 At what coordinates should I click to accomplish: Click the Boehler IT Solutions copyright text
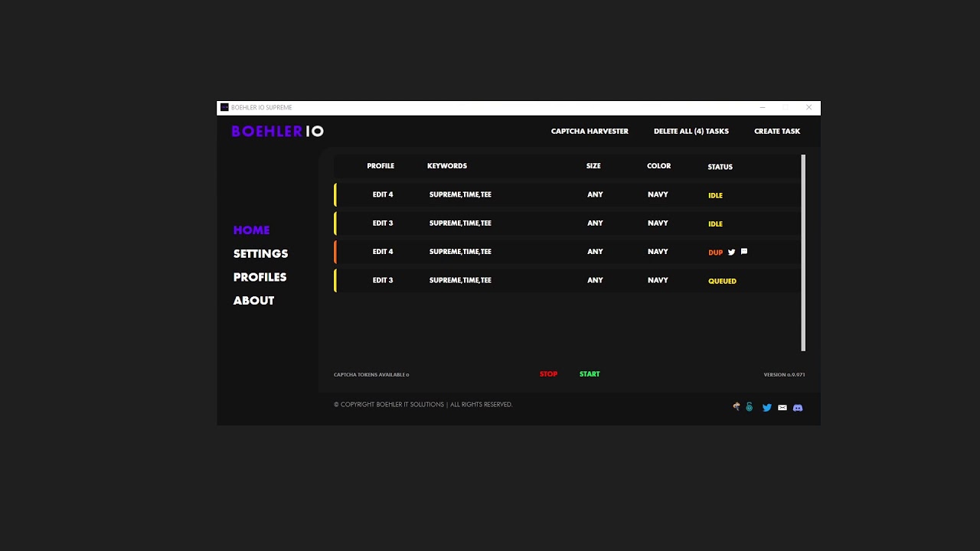coord(423,405)
